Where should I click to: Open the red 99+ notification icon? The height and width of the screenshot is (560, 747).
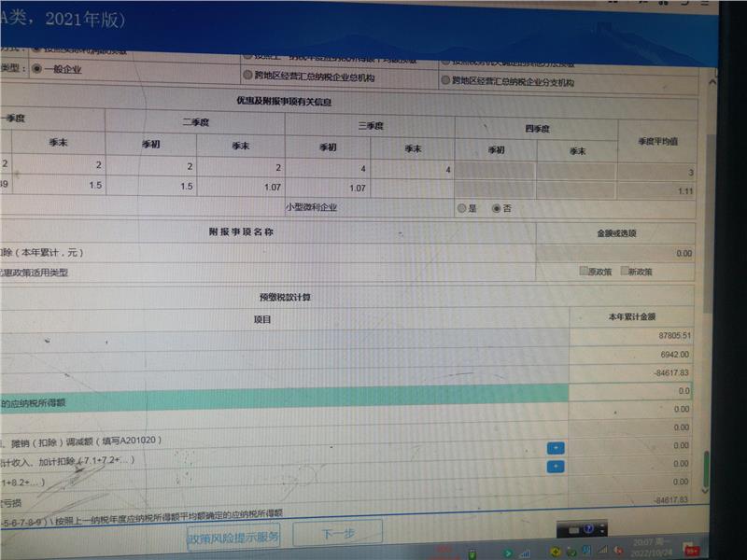[x=692, y=549]
